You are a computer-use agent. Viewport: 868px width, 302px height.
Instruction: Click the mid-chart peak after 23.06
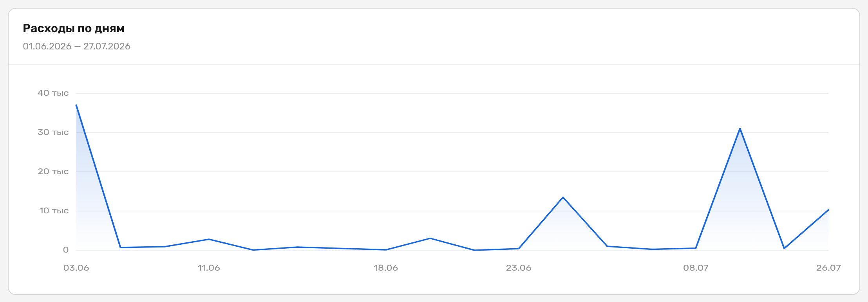(x=563, y=197)
